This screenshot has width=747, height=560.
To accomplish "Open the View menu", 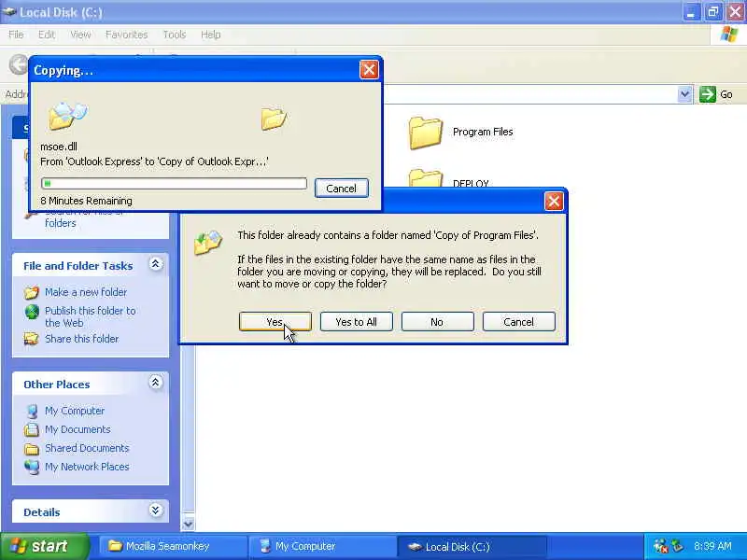I will (80, 35).
